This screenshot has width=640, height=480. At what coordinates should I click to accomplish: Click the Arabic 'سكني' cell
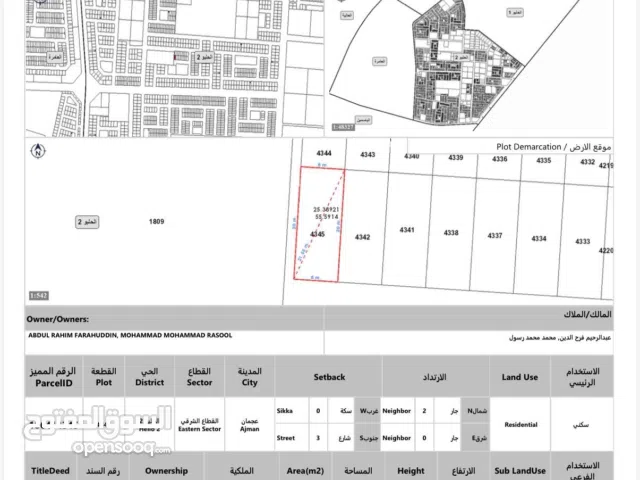pyautogui.click(x=581, y=425)
